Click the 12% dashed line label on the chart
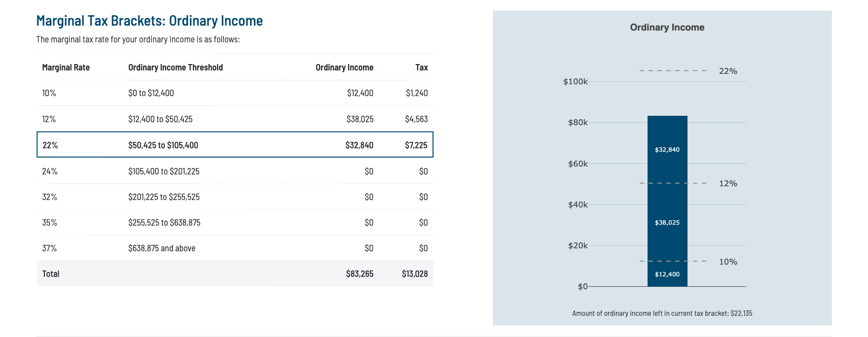 click(x=727, y=183)
